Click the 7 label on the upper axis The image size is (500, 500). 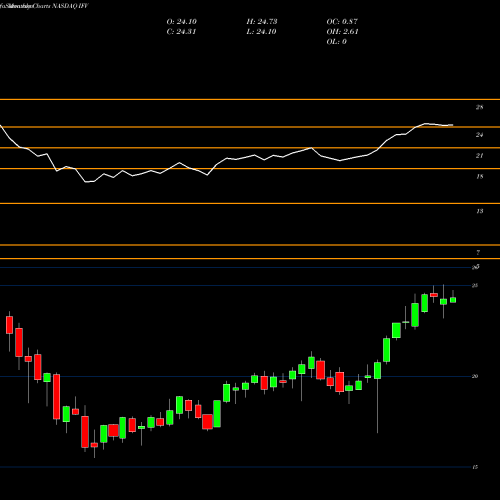pos(478,253)
